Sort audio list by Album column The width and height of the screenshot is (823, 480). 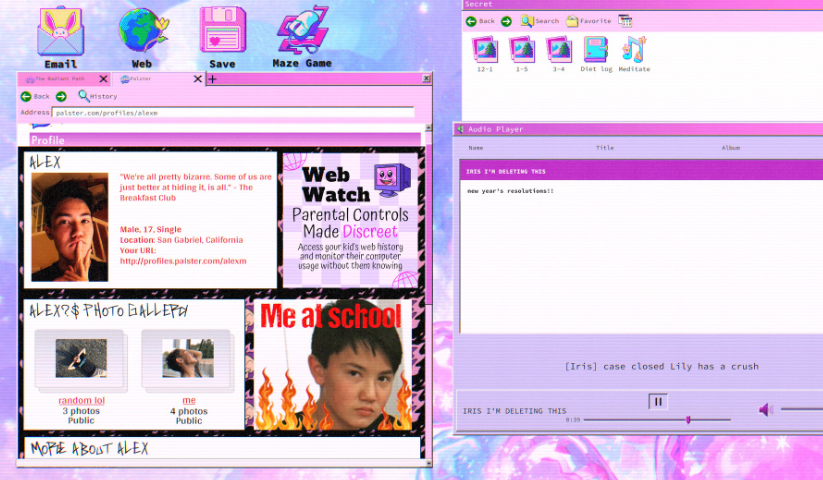click(731, 148)
